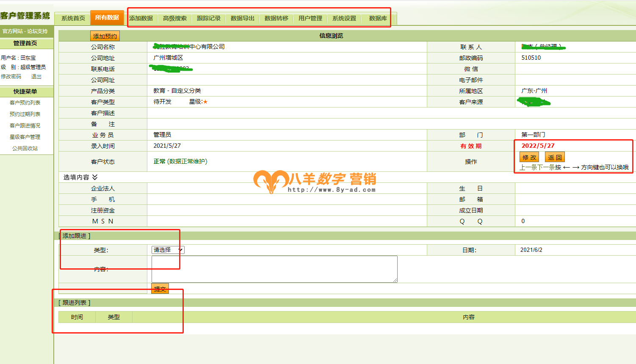
Task: Click the 添加预约 button
Action: pos(105,36)
